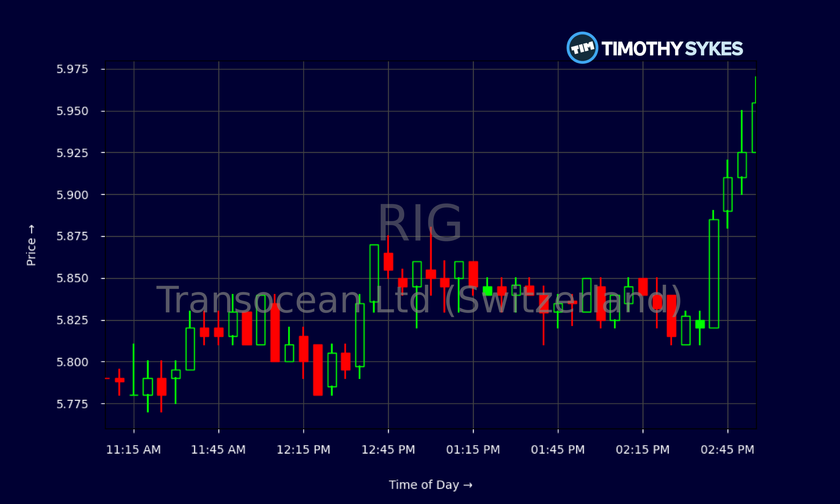Select the 5.900 price axis label
840x504 pixels.
point(72,195)
